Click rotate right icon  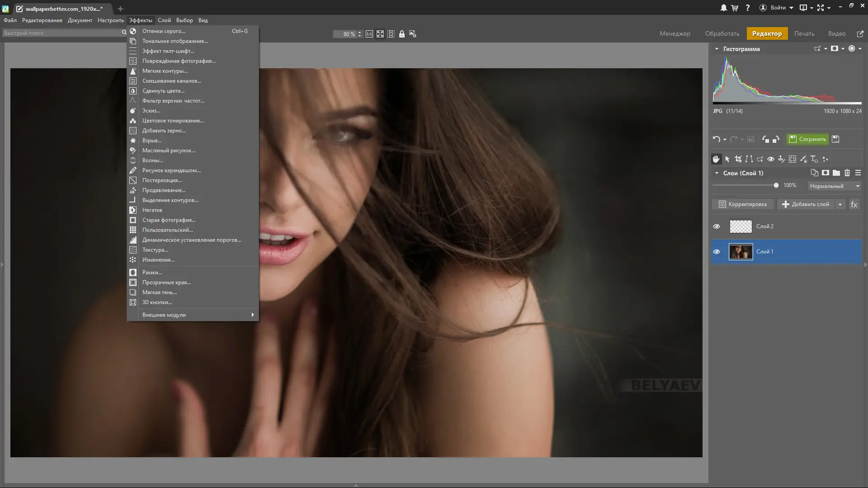point(776,139)
